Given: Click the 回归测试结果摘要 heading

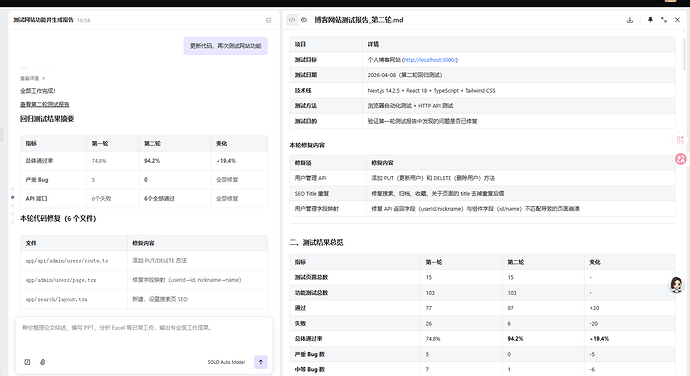Looking at the screenshot, I should point(47,119).
